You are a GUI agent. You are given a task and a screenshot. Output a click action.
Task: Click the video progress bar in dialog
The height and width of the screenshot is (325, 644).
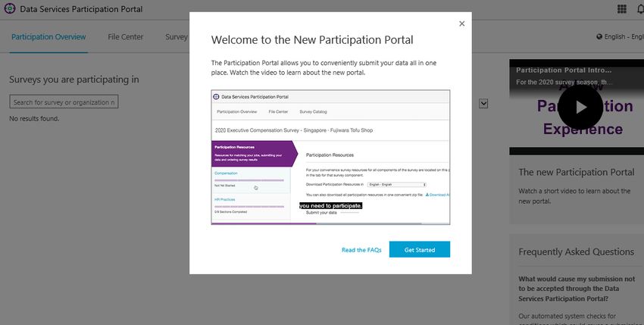click(x=330, y=223)
